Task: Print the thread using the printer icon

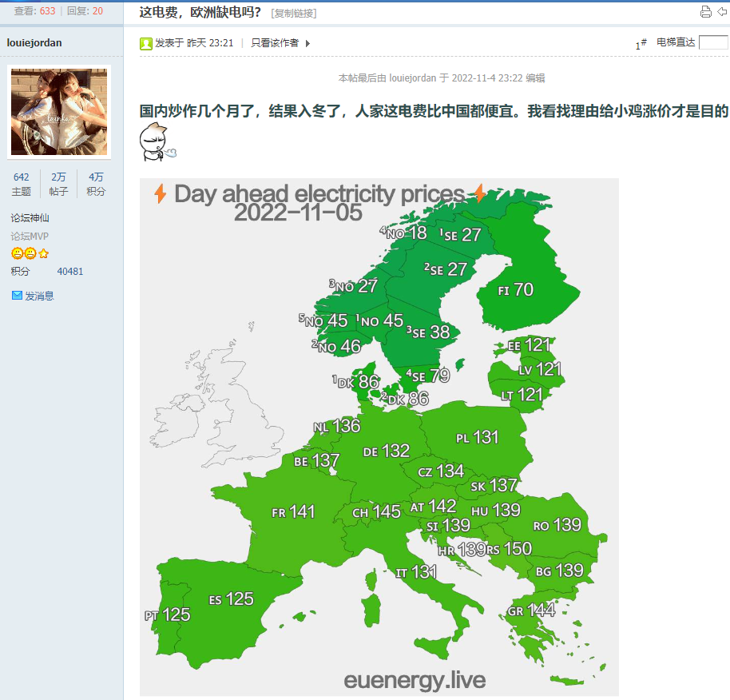Action: [x=706, y=11]
